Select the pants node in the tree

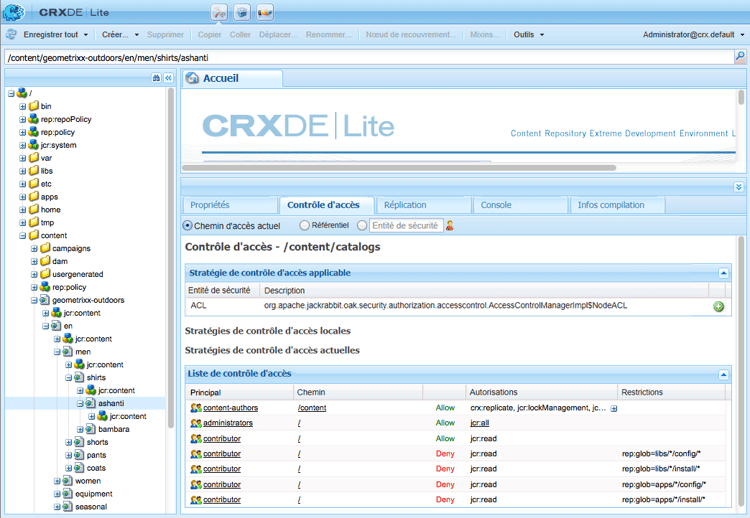[x=96, y=455]
